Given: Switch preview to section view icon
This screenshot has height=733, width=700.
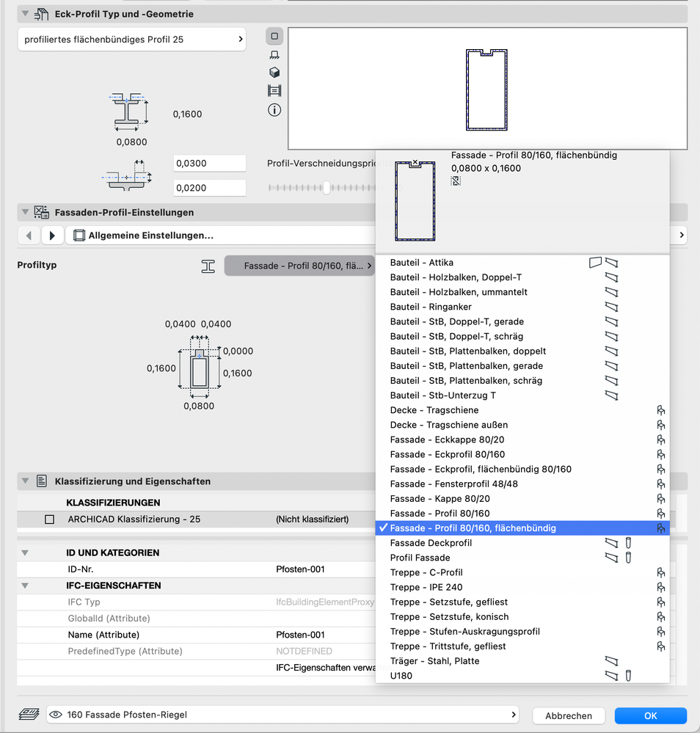Looking at the screenshot, I should tap(274, 55).
